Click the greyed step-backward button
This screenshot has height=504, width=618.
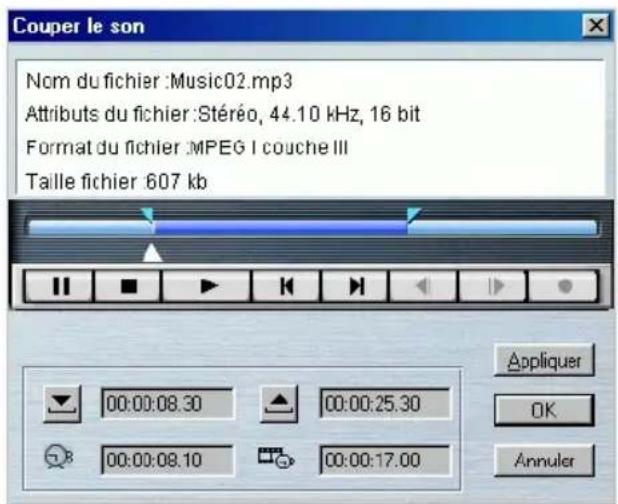point(423,286)
